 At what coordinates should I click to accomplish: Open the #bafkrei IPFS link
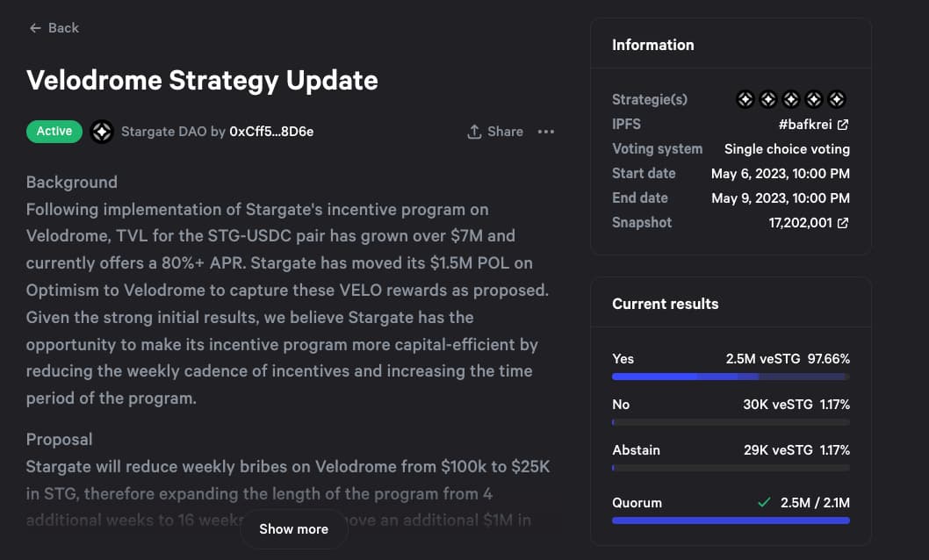(804, 125)
